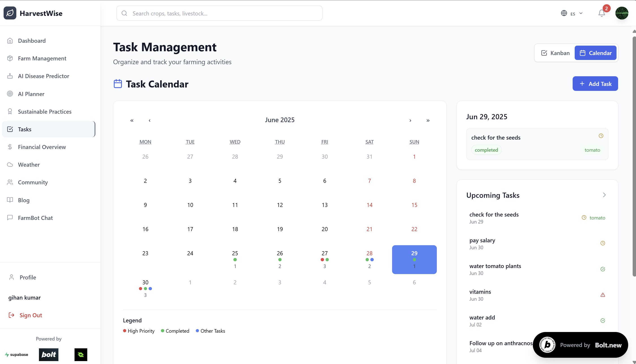Screen dimensions: 636x364
Task: Click the Task Calendar heading icon
Action: (118, 84)
